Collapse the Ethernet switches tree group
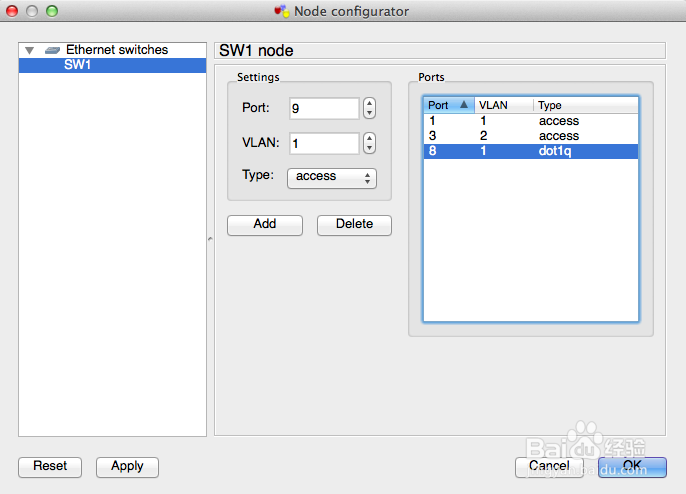686x494 pixels. click(x=29, y=50)
